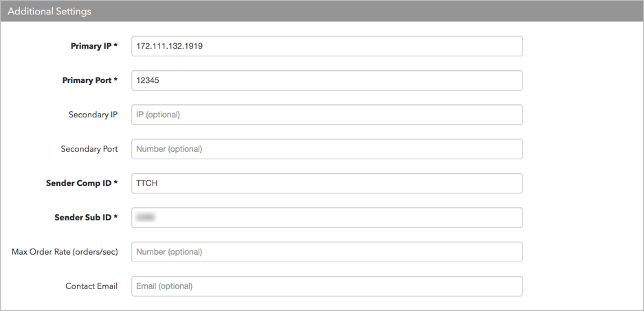Screen dimensions: 644x311
Task: Click into the Secondary Port number field
Action: click(x=327, y=149)
